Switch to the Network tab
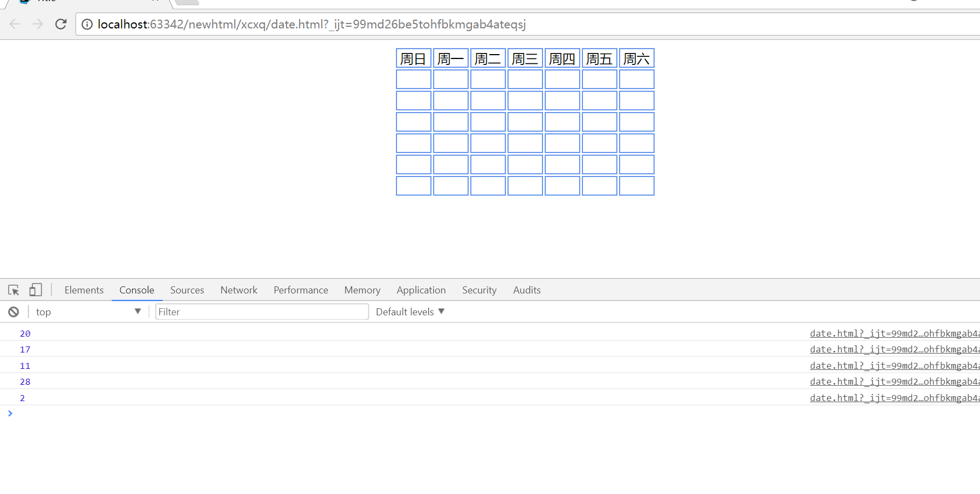This screenshot has width=980, height=494. click(x=238, y=290)
